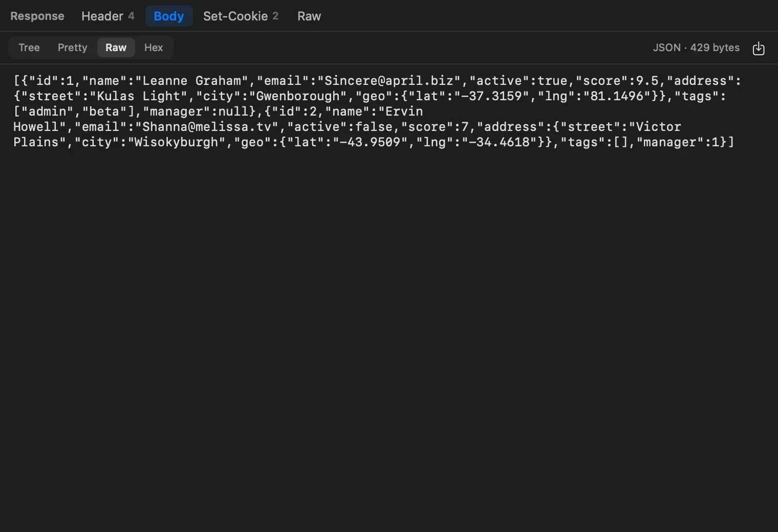
Task: Switch body view to Tree
Action: click(x=29, y=48)
